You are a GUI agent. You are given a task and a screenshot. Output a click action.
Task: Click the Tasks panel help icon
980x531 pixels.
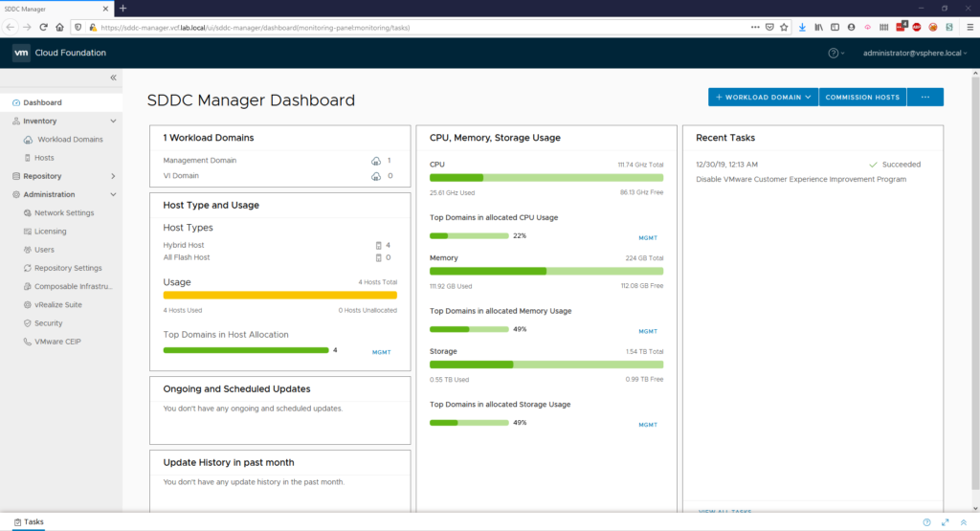tap(926, 522)
